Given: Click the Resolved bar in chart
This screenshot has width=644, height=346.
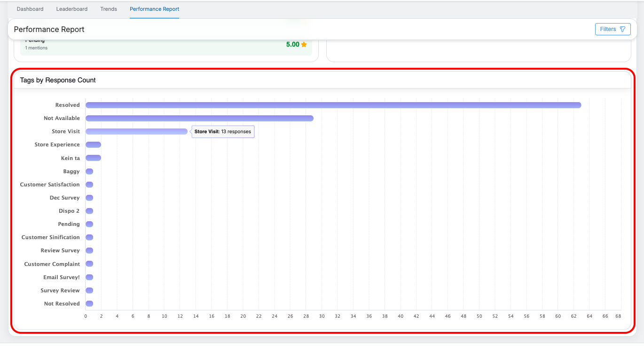Looking at the screenshot, I should tap(333, 105).
